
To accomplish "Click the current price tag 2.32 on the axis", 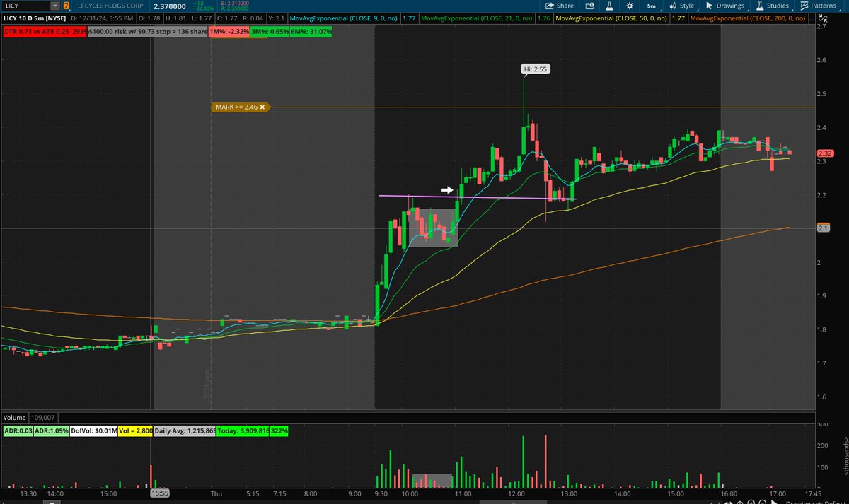I will point(824,153).
